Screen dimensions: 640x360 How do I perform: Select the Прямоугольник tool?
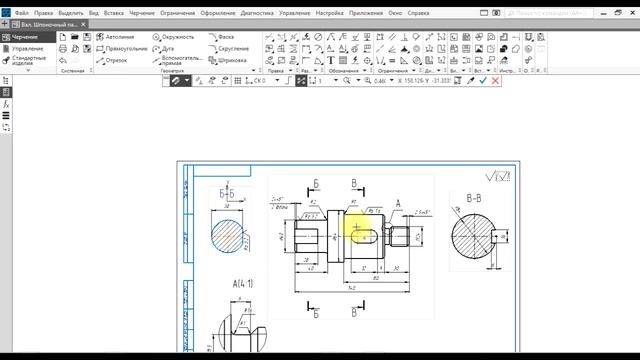[122, 49]
